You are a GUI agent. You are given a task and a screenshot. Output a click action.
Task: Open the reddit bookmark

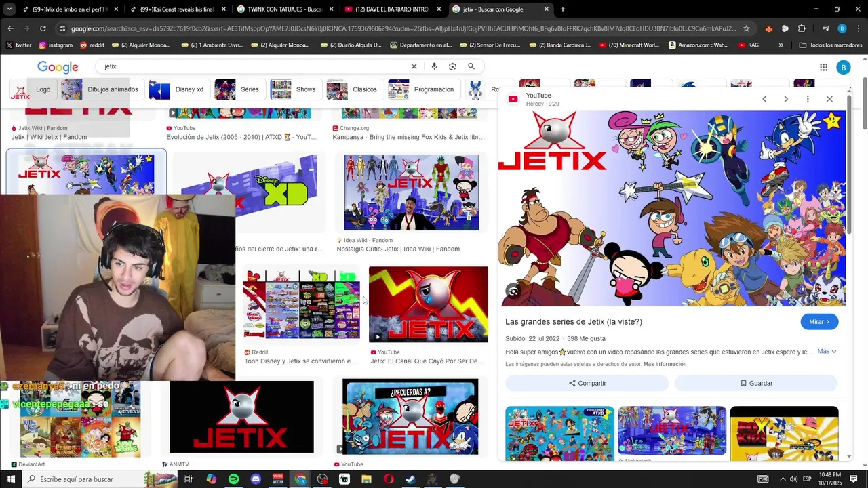pos(92,45)
